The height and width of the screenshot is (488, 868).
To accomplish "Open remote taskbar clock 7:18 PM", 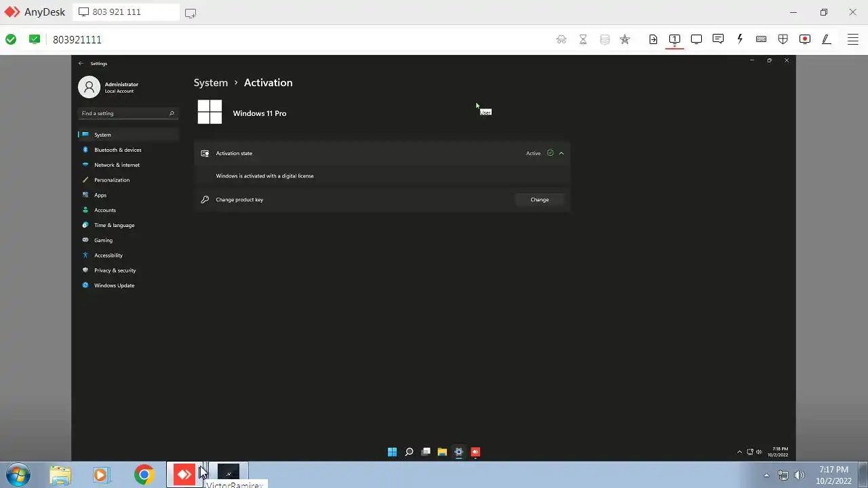I will [779, 451].
